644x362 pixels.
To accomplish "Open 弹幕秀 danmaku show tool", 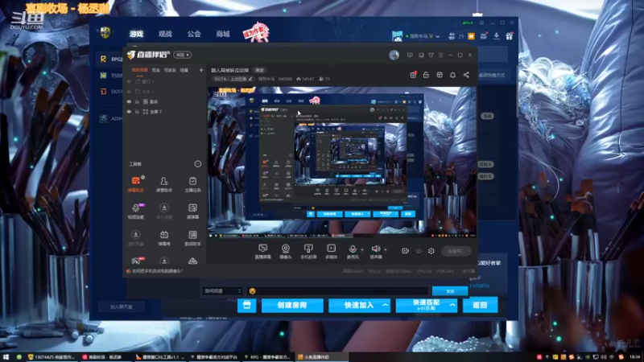I will (x=164, y=237).
